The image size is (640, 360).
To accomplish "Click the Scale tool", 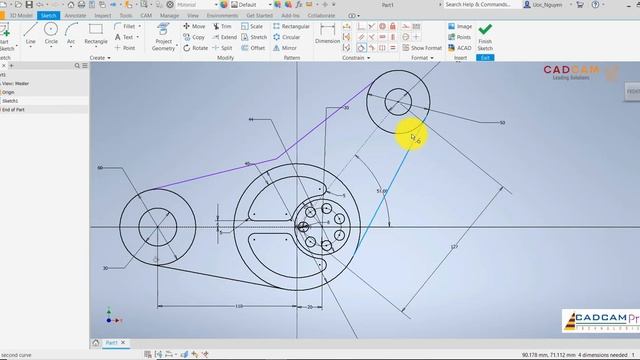I will point(252,26).
